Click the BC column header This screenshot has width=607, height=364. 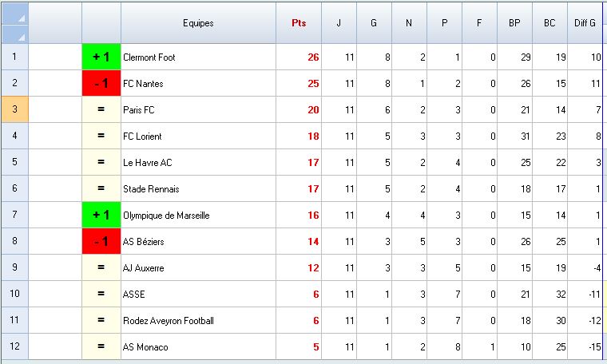coord(549,23)
